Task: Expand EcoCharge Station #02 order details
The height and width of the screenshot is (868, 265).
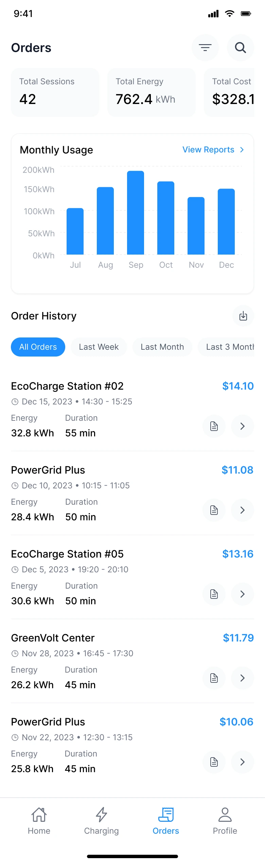Action: tap(242, 426)
